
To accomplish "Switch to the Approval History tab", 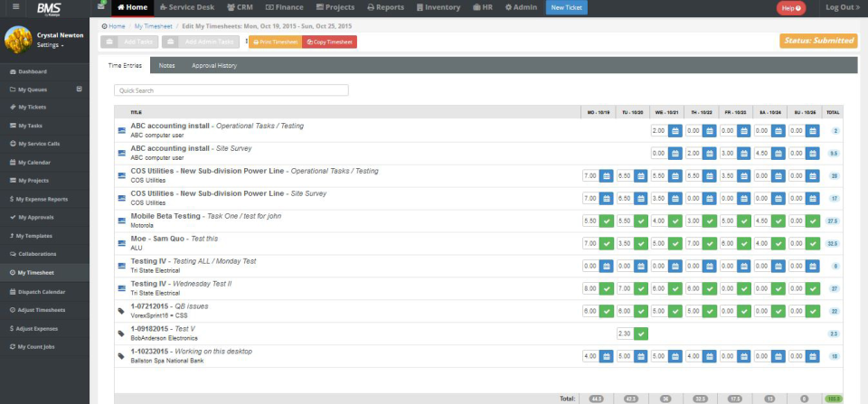I will (x=214, y=65).
